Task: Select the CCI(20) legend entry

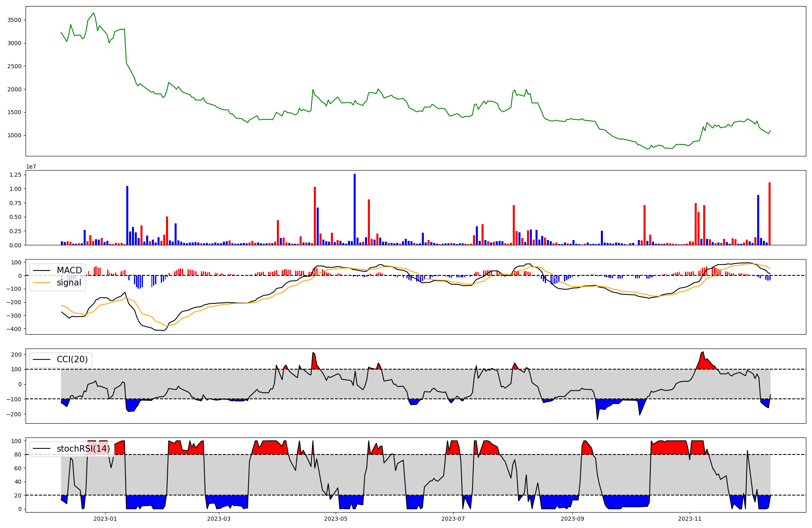Action: [x=72, y=359]
